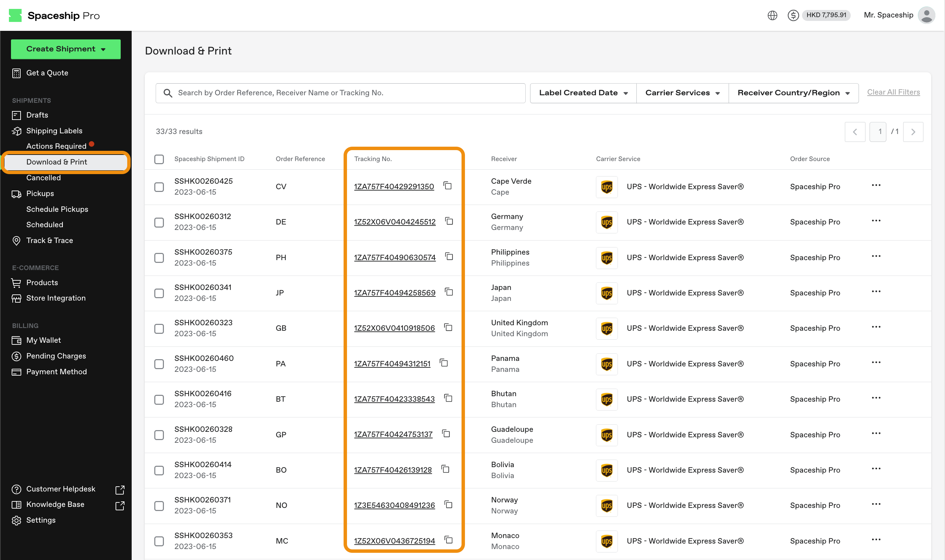Open Drafts in sidebar
The width and height of the screenshot is (945, 560).
coord(37,115)
